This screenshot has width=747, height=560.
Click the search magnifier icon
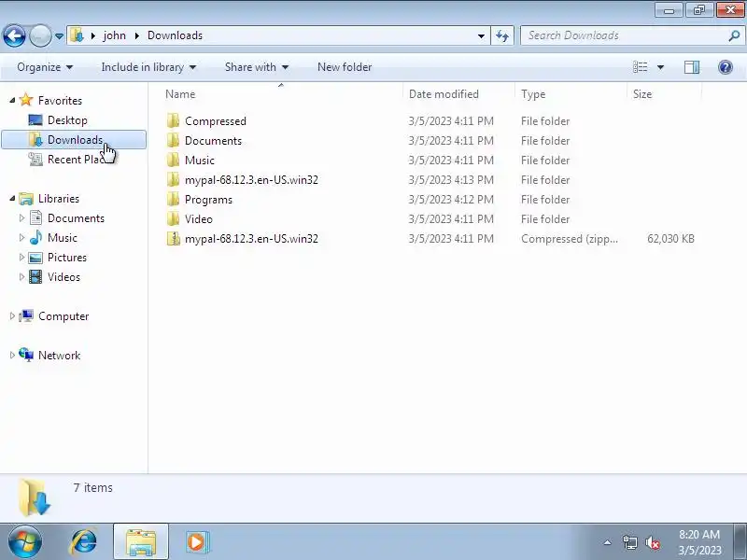click(x=734, y=35)
